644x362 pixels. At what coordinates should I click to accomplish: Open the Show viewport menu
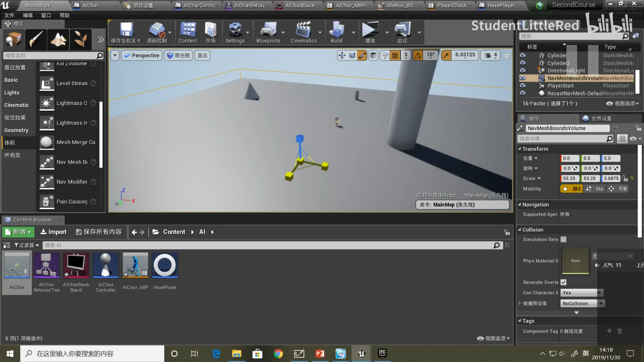(202, 56)
